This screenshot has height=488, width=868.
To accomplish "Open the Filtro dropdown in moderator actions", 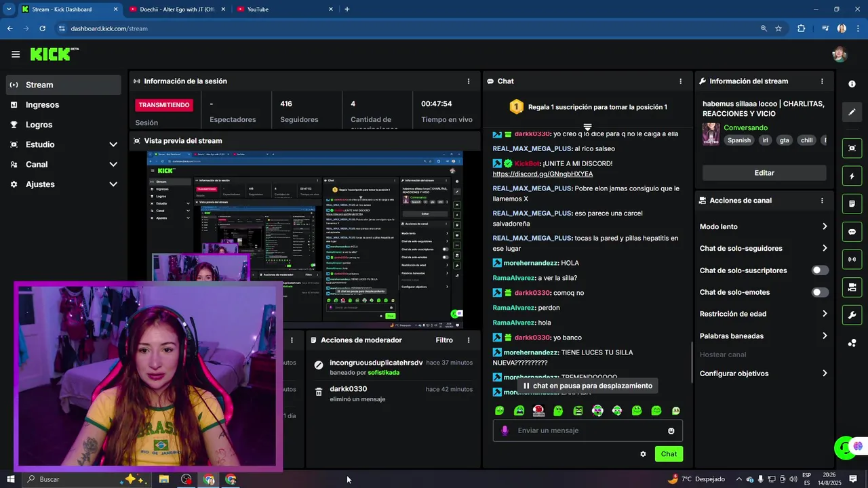I will click(444, 340).
